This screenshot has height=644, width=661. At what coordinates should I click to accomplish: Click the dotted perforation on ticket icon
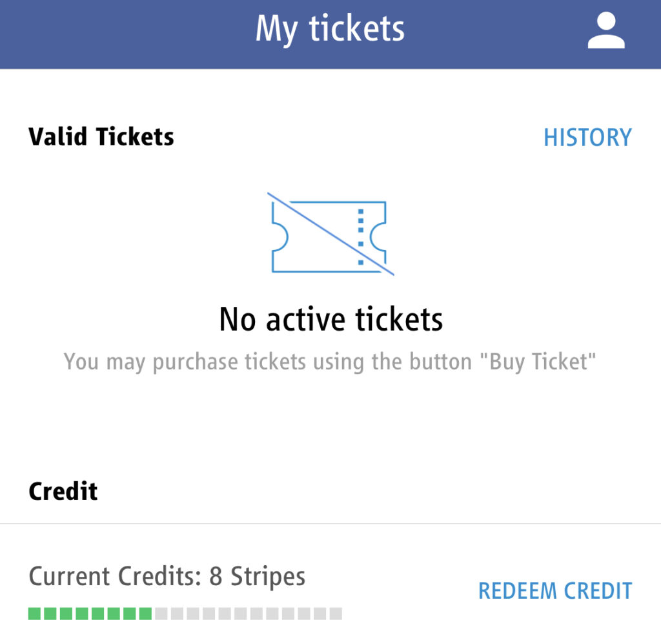(x=361, y=236)
